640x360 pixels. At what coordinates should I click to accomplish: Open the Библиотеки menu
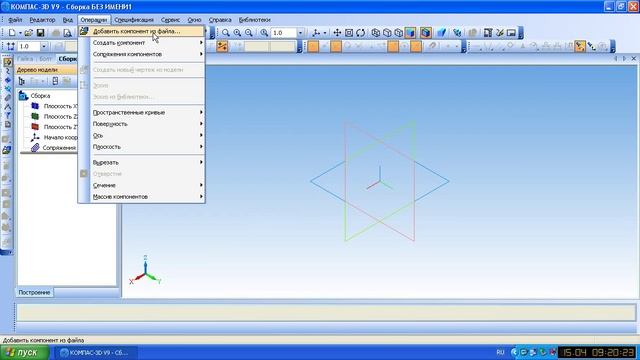(255, 20)
